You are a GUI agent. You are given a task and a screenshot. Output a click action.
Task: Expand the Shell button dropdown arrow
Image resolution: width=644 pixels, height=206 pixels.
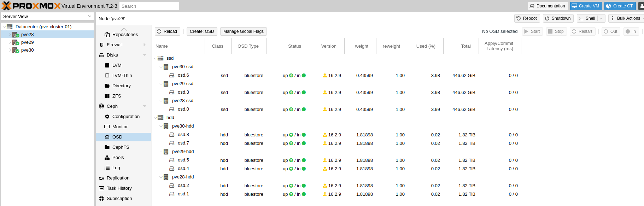601,18
